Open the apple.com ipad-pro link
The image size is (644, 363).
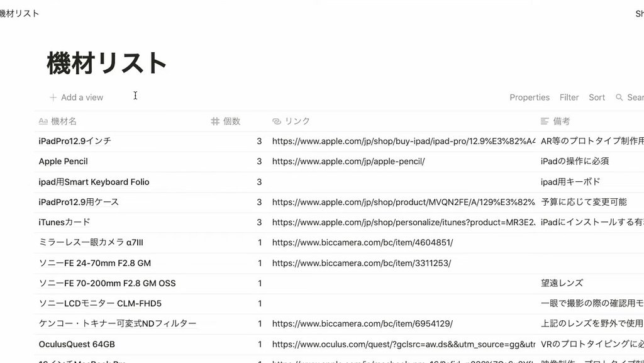coord(404,142)
